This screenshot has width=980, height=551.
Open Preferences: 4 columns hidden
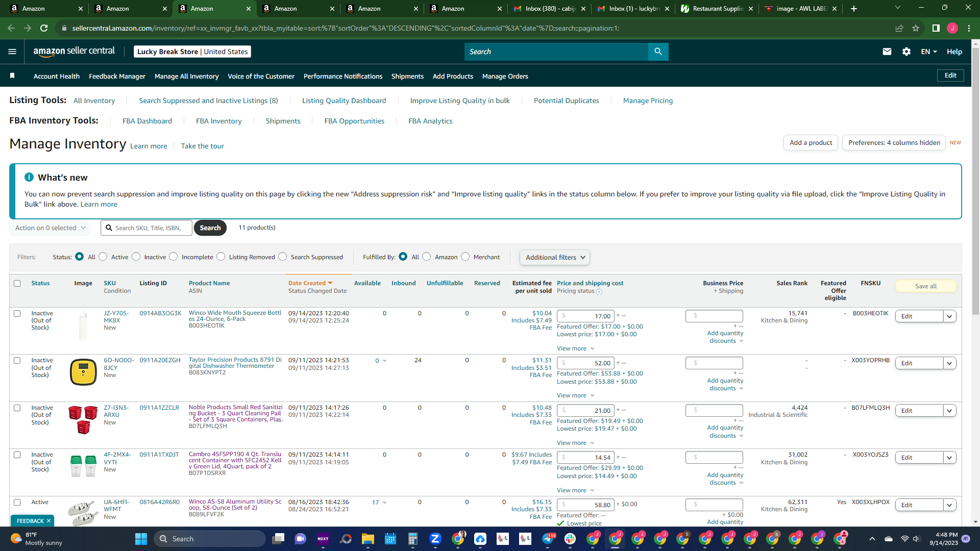click(894, 142)
